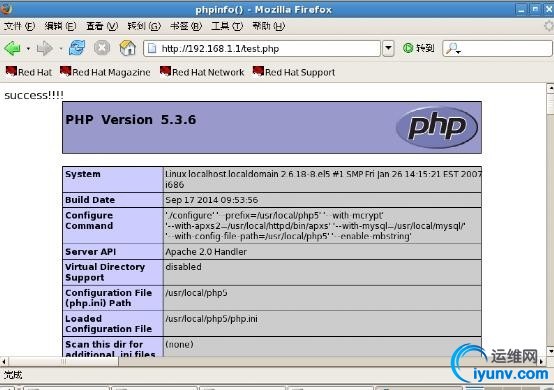Click the grey Forward arrow button
554x390 pixels.
pos(45,48)
